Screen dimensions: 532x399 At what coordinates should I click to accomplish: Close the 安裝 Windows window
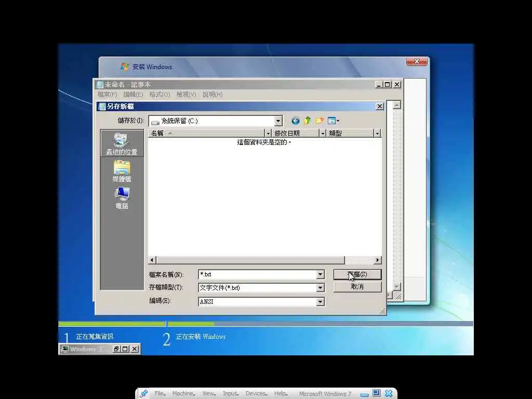pyautogui.click(x=417, y=61)
